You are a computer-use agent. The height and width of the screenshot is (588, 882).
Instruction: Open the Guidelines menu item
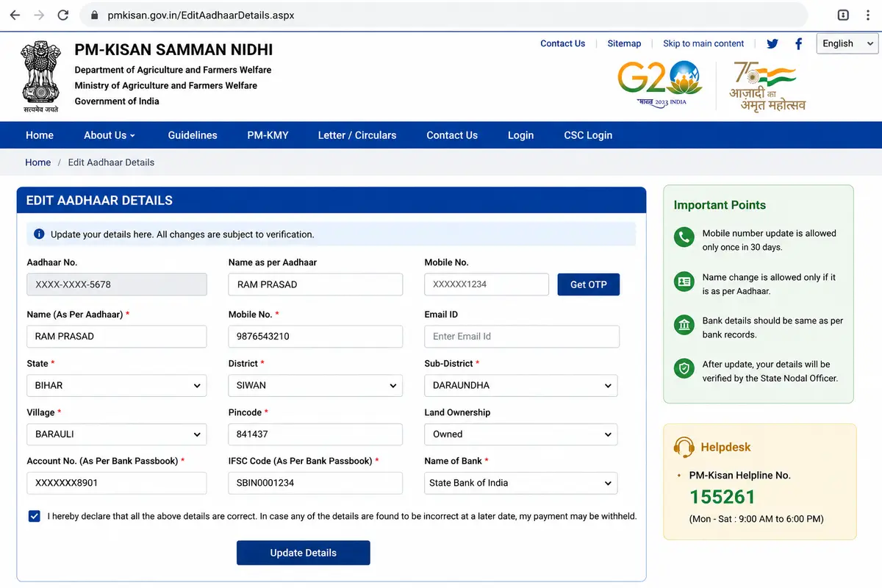coord(193,135)
